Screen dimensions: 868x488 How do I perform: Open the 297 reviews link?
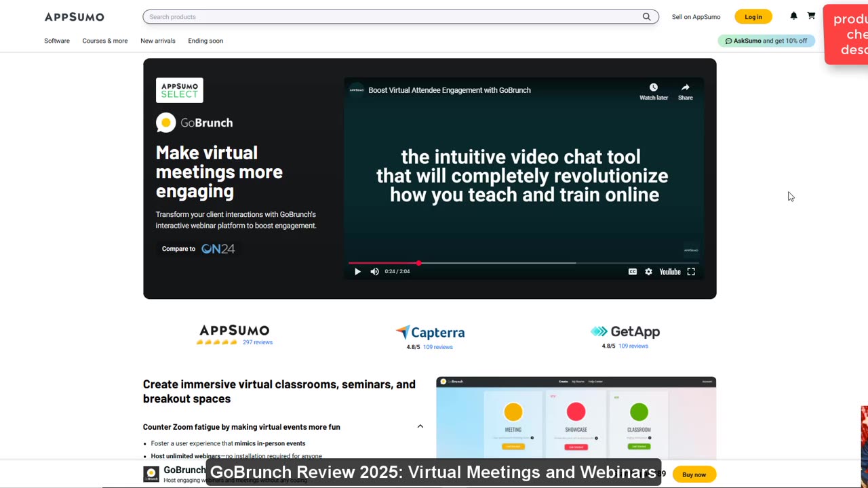(258, 342)
